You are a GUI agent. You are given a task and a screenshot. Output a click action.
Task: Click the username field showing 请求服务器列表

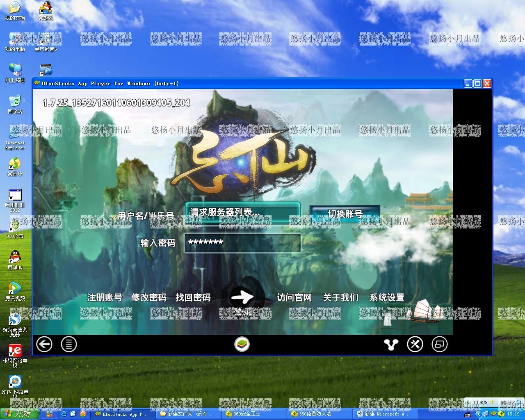pyautogui.click(x=242, y=212)
